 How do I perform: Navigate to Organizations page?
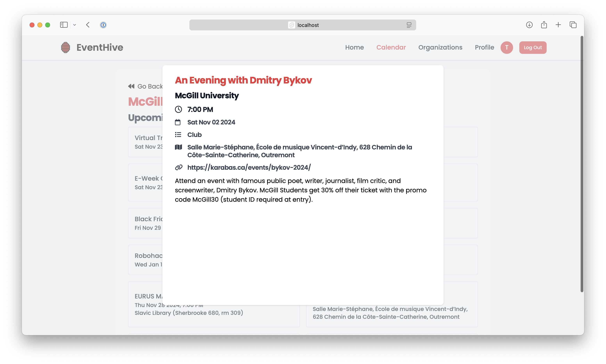tap(440, 47)
